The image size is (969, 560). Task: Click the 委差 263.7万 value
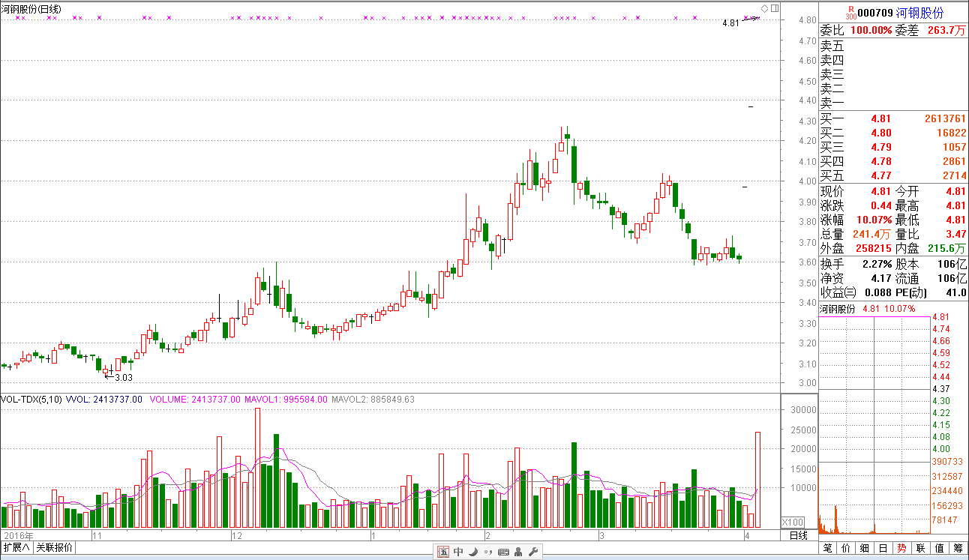946,31
